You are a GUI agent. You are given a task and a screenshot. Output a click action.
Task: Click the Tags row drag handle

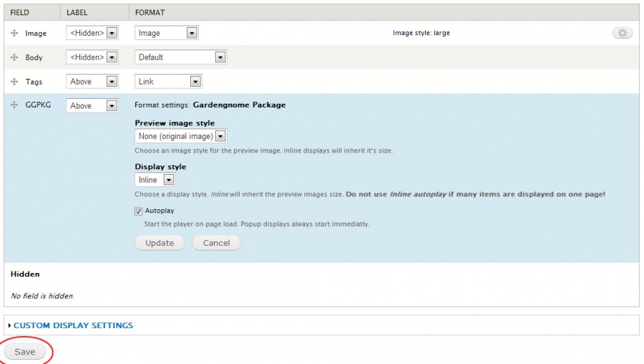coord(14,82)
